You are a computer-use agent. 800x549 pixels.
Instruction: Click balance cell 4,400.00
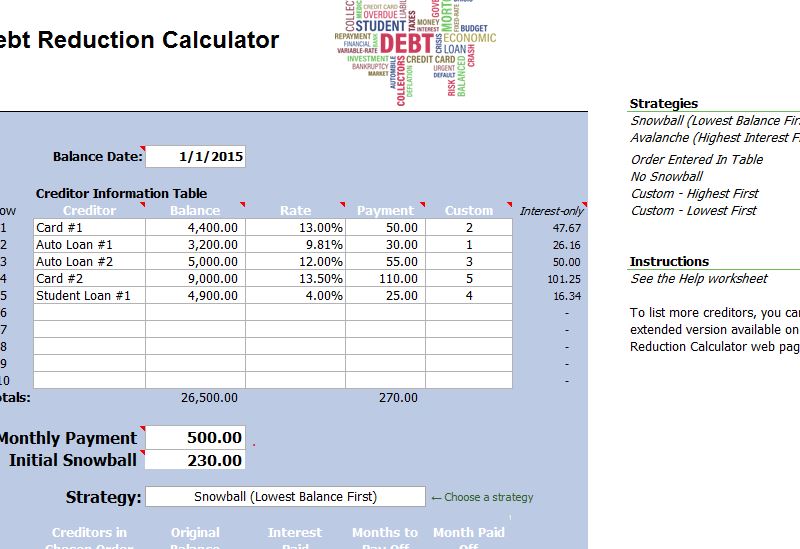[195, 228]
